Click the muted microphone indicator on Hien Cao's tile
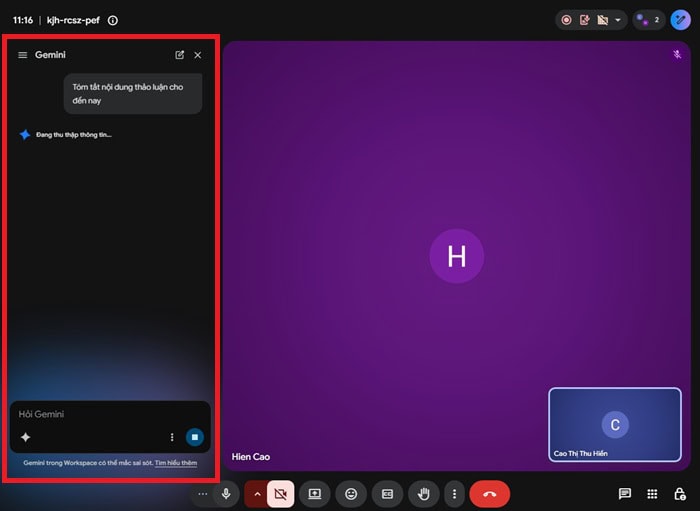 tap(677, 55)
